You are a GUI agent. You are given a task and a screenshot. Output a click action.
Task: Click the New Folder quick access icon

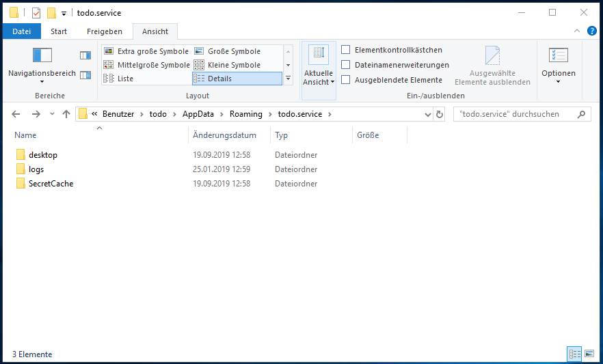tap(51, 13)
